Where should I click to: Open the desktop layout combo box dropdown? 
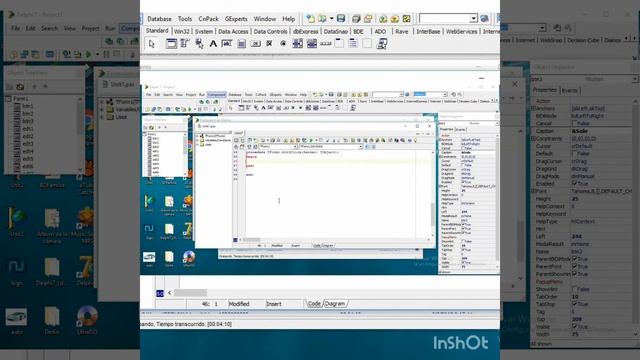(x=473, y=18)
